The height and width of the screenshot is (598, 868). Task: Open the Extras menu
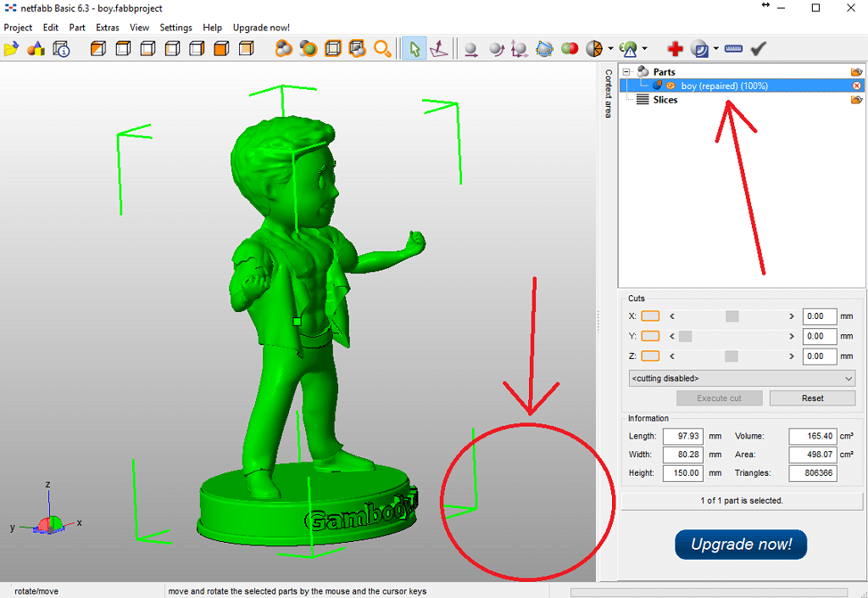107,27
